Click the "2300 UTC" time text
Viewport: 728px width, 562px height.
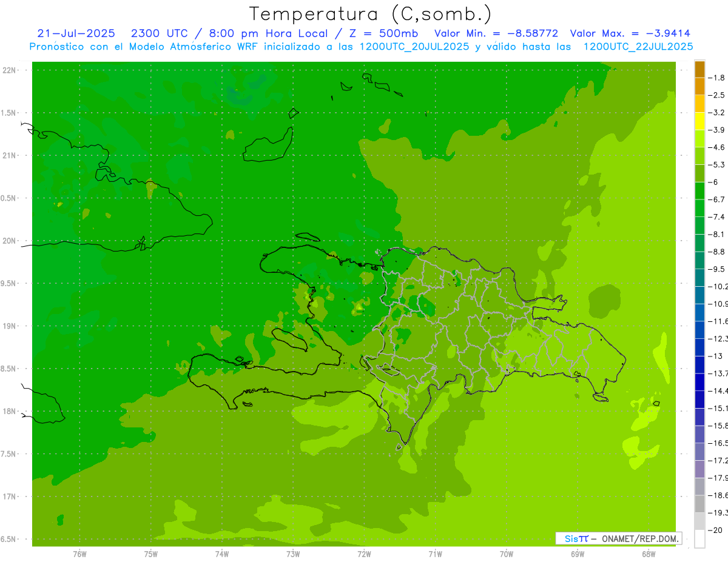click(x=161, y=33)
